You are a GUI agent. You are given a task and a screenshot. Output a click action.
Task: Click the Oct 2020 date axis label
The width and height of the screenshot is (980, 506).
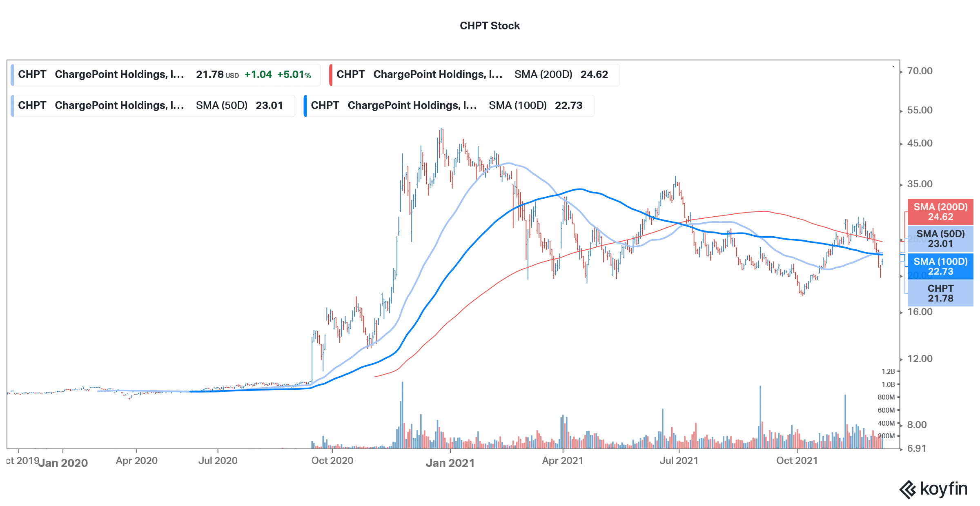[x=332, y=461]
